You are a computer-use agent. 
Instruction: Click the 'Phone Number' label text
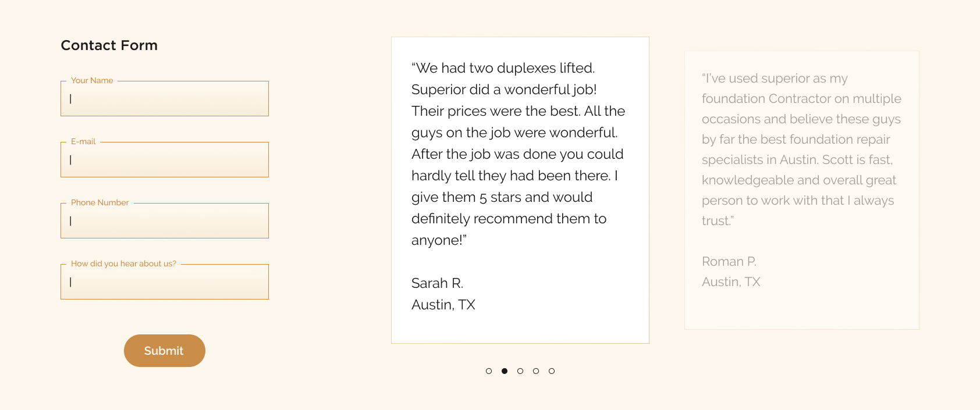[100, 203]
